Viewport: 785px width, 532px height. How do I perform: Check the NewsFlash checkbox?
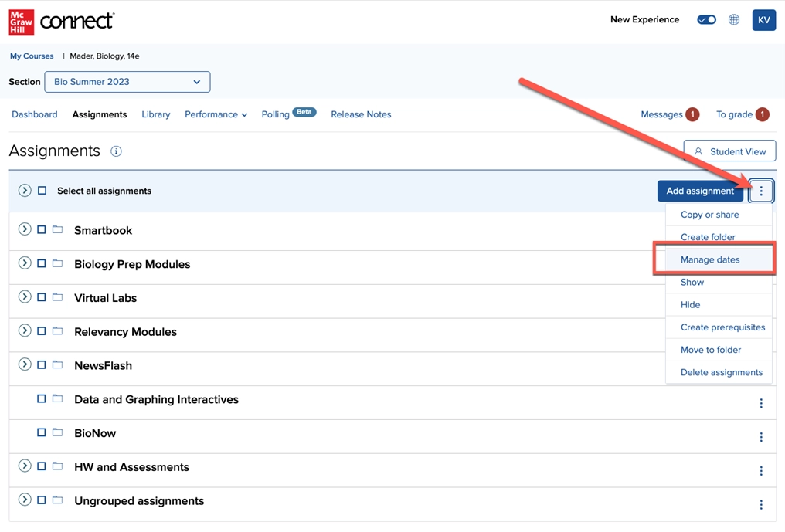tap(42, 364)
